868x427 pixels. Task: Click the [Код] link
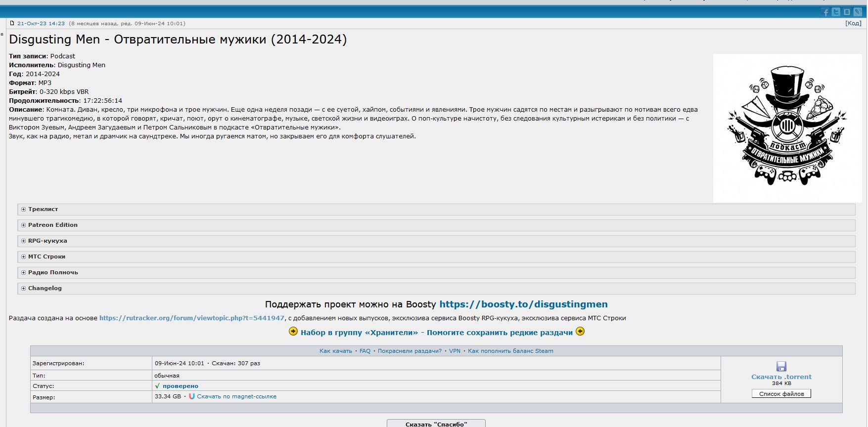[853, 23]
